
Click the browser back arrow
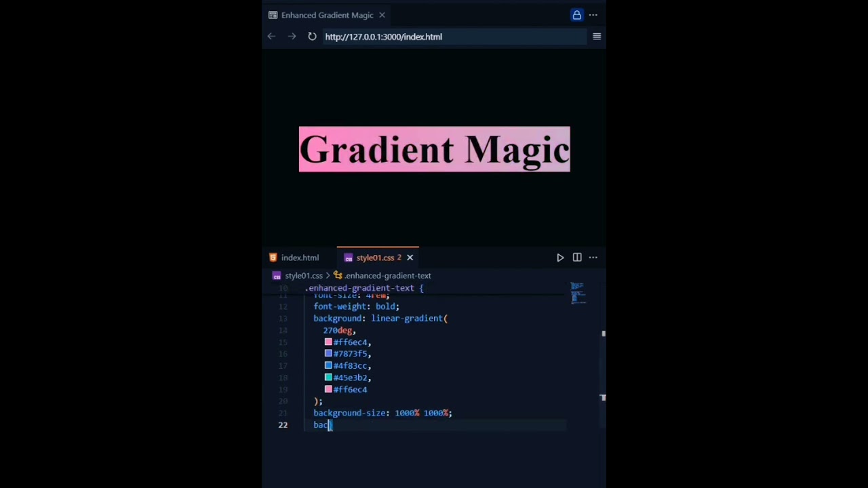(271, 37)
